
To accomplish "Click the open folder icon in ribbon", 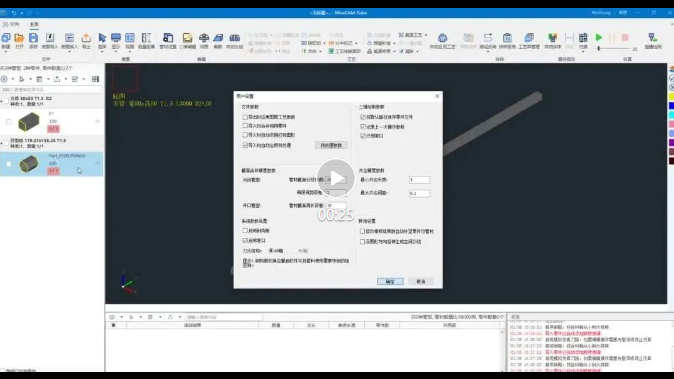I will [x=19, y=38].
